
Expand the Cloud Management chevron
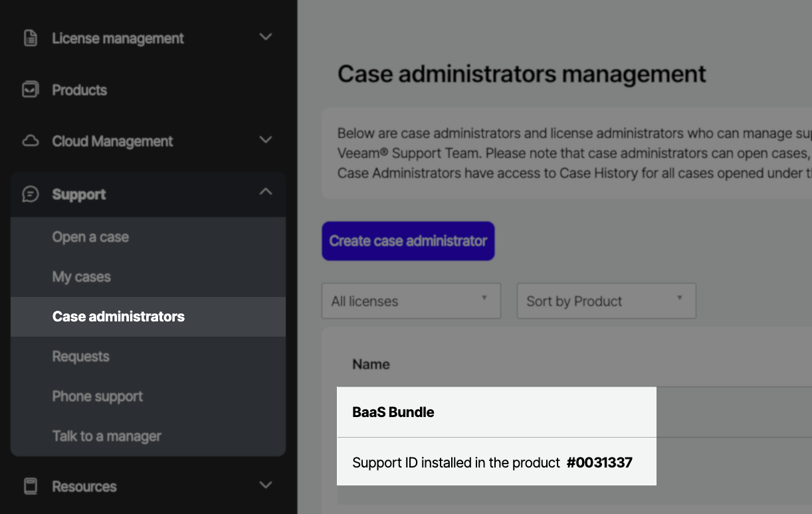coord(265,140)
